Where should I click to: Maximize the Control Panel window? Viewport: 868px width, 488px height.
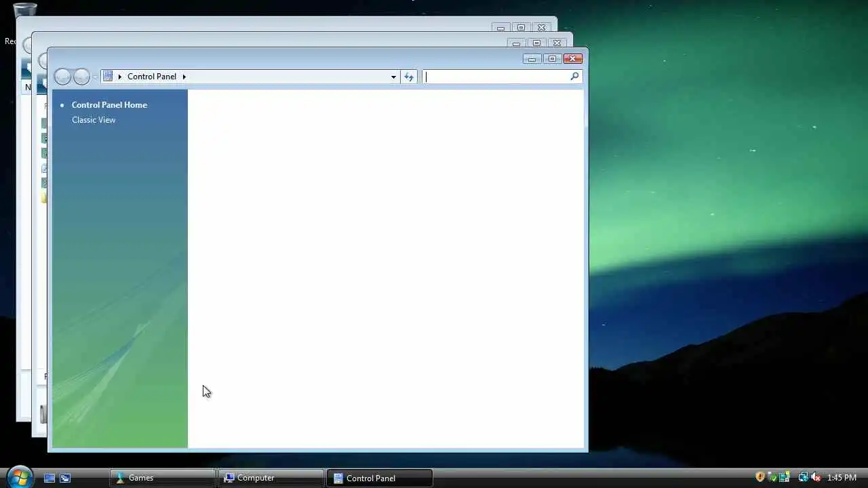click(x=552, y=59)
